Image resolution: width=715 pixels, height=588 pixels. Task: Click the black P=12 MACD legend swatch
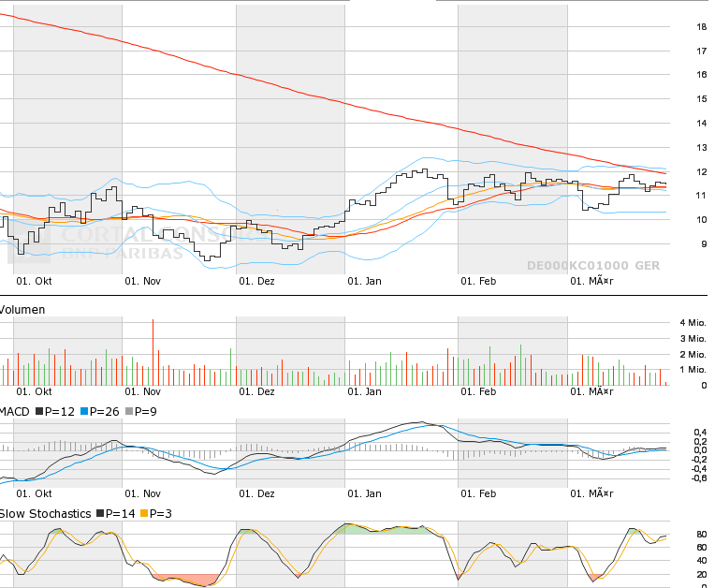[x=39, y=411]
